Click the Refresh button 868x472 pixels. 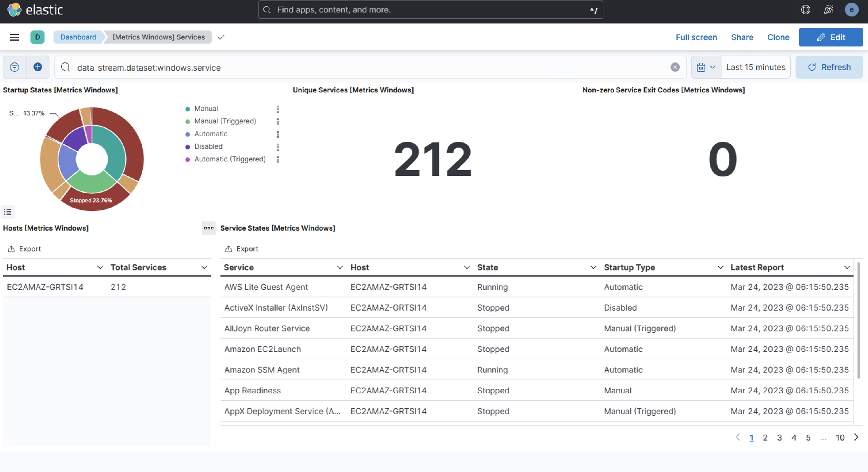click(x=829, y=67)
